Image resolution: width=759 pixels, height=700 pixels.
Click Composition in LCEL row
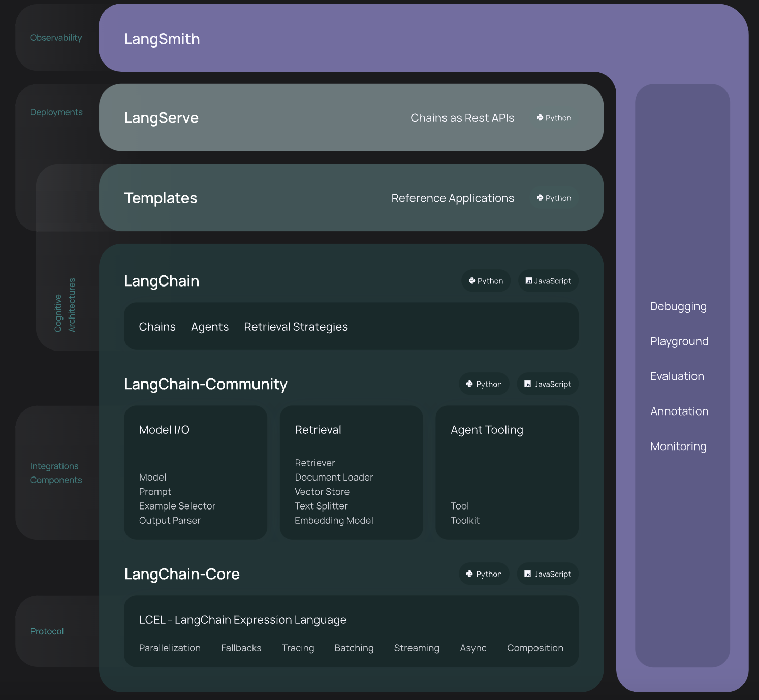coord(535,648)
